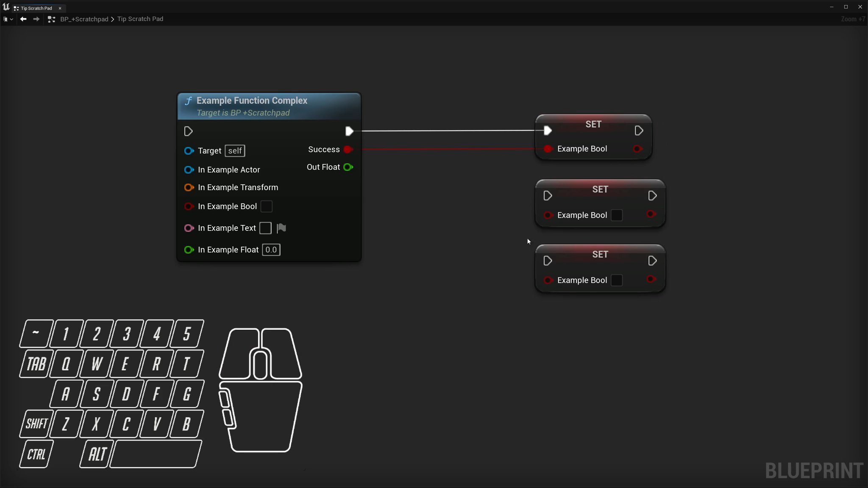
Task: Click the function node's input execution pin
Action: [189, 131]
